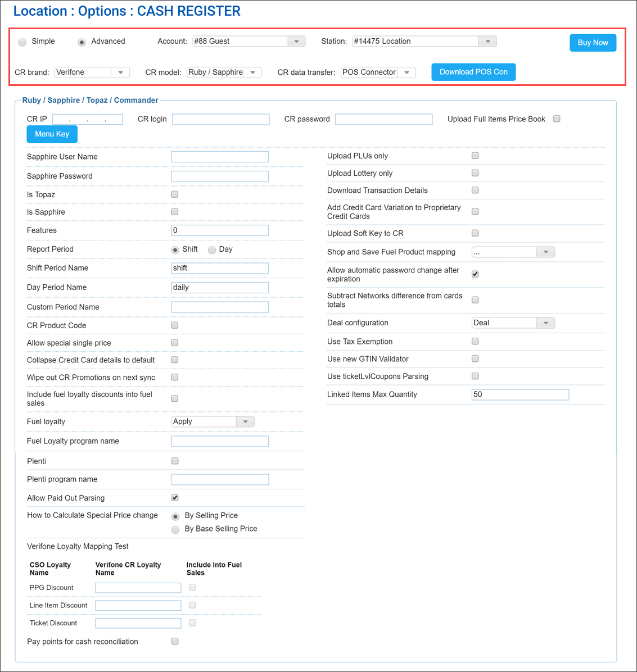Click the Ticket Discount loyalty name field
This screenshot has height=672, width=637.
[138, 623]
